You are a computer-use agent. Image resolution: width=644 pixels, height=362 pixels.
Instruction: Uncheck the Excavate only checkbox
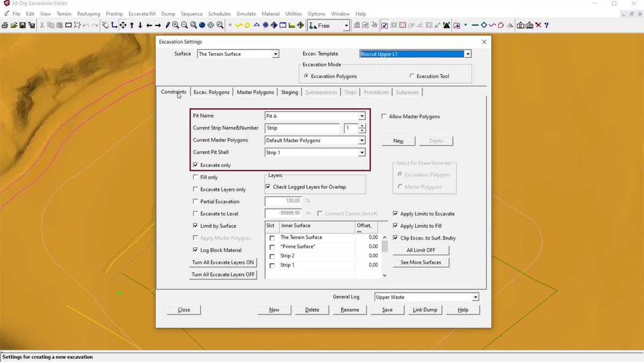pos(196,165)
